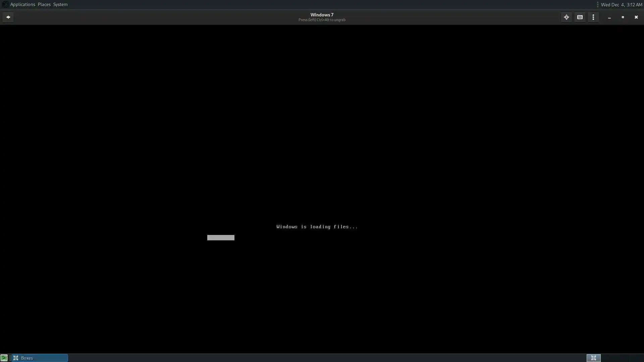
Task: Switch to the highlighted workspace in switcher
Action: point(593,358)
